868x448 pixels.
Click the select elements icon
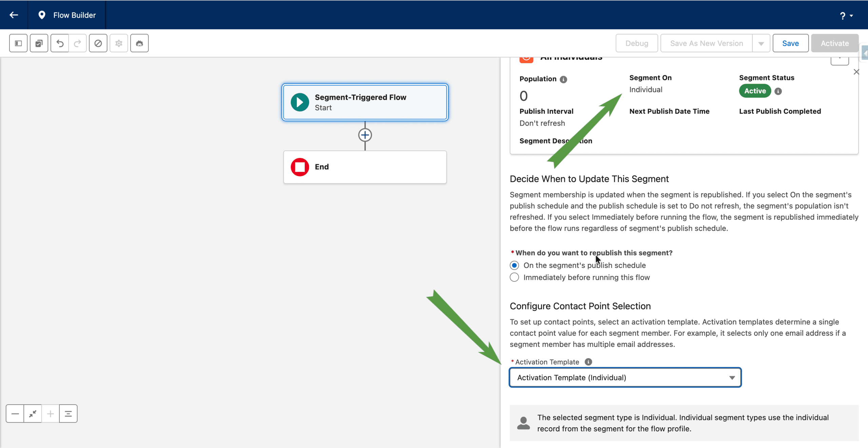(x=39, y=43)
